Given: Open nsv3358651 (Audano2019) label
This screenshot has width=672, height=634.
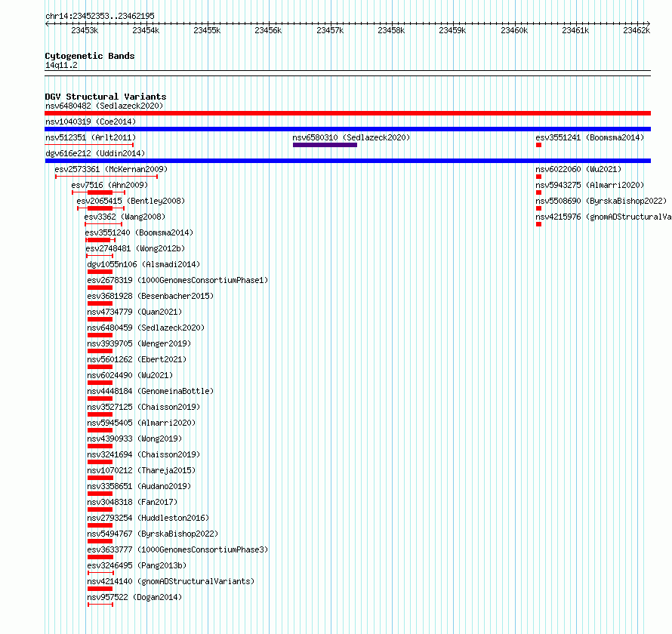Looking at the screenshot, I should (139, 486).
